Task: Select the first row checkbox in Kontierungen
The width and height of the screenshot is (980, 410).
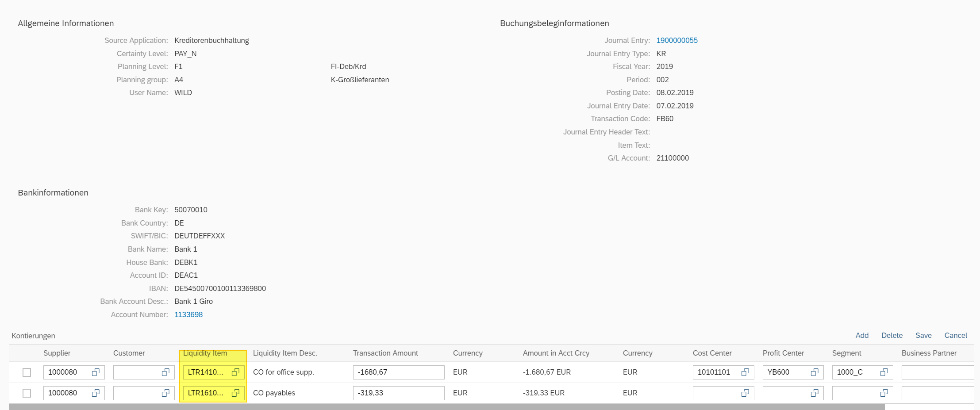Action: [27, 372]
